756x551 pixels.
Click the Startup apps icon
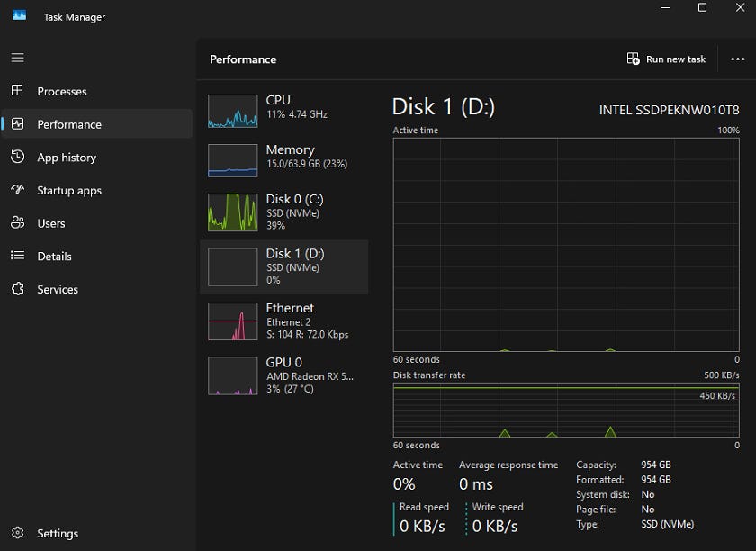click(x=17, y=190)
